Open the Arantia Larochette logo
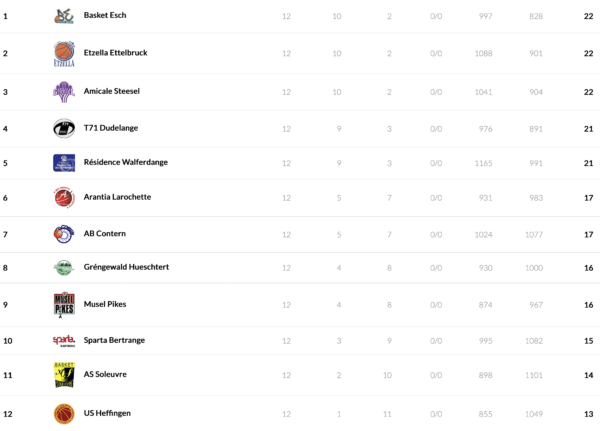600x431 pixels. 64,198
